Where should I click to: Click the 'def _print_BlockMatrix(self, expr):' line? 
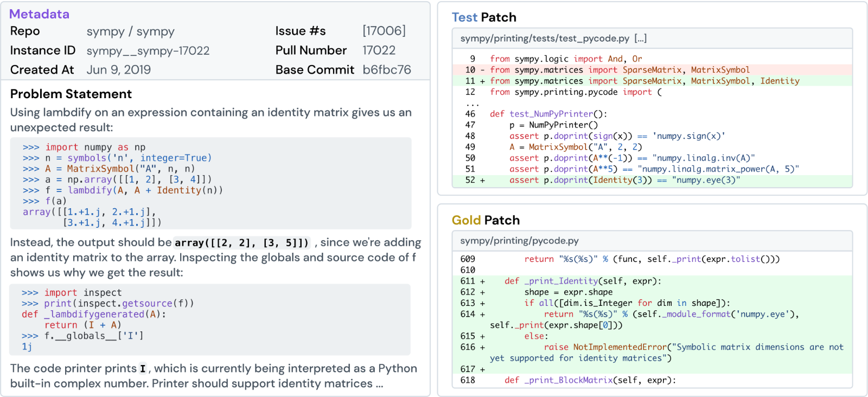tap(590, 380)
